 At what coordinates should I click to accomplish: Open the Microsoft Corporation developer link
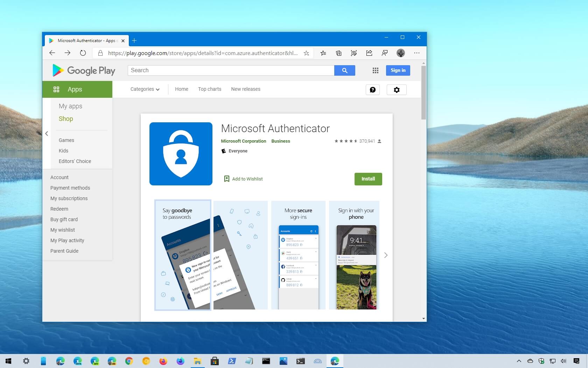click(243, 141)
